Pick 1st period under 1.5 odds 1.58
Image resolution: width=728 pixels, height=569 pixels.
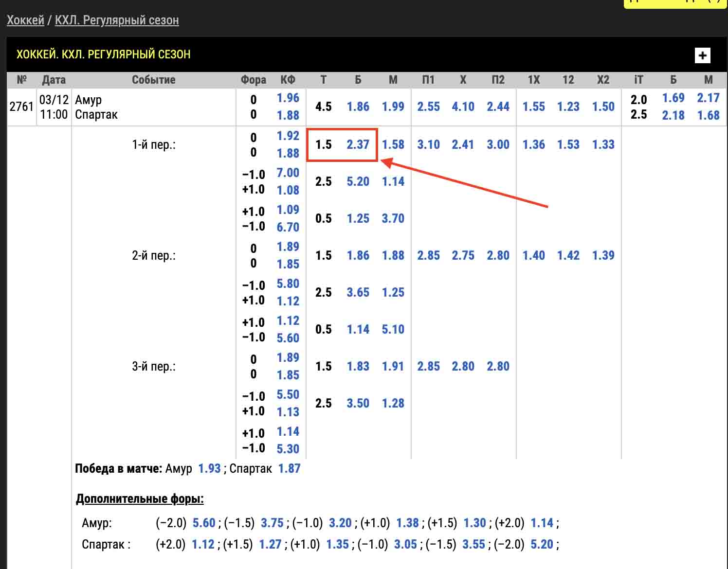(x=393, y=144)
